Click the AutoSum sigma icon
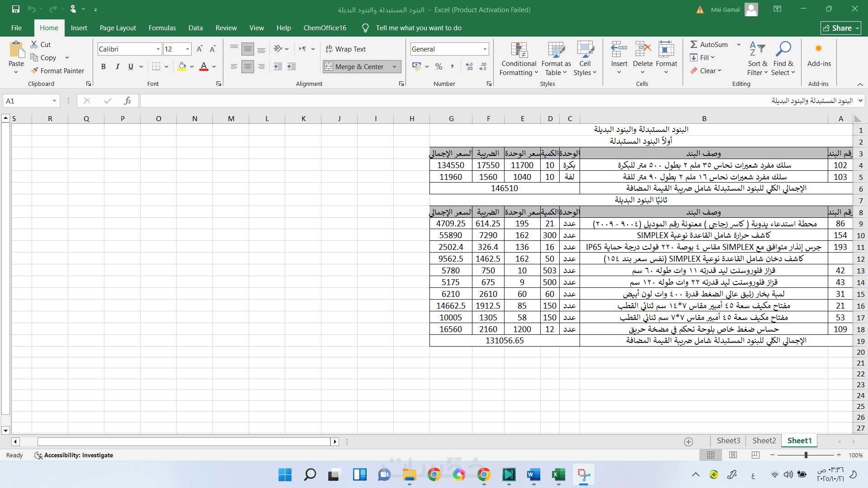 693,44
